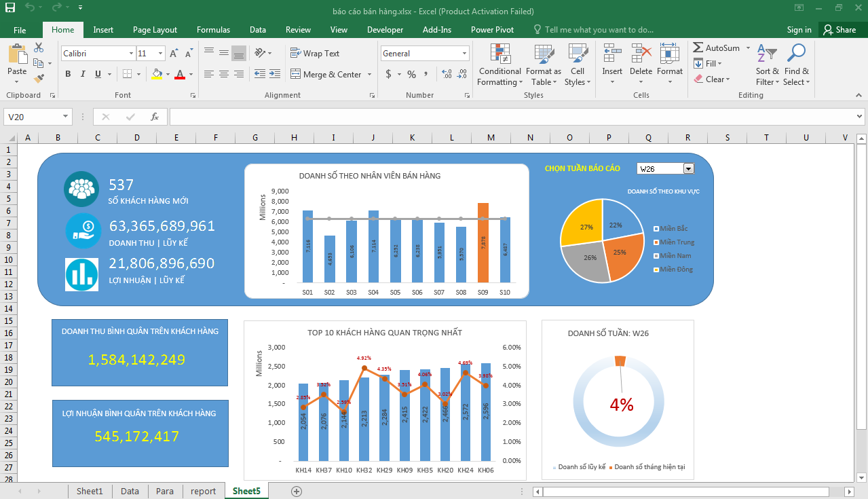Click the Insert Function fx icon
868x499 pixels.
[x=155, y=117]
